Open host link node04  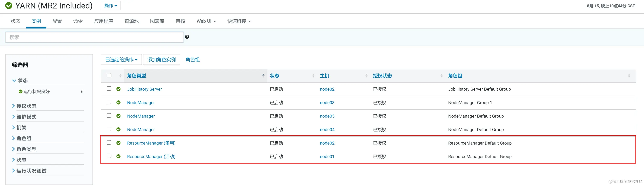tap(327, 129)
